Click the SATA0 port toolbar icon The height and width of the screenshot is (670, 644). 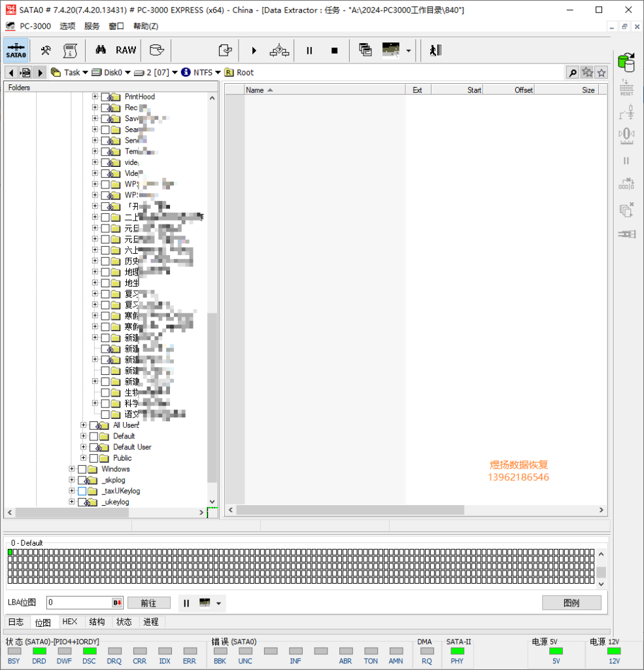pyautogui.click(x=16, y=50)
